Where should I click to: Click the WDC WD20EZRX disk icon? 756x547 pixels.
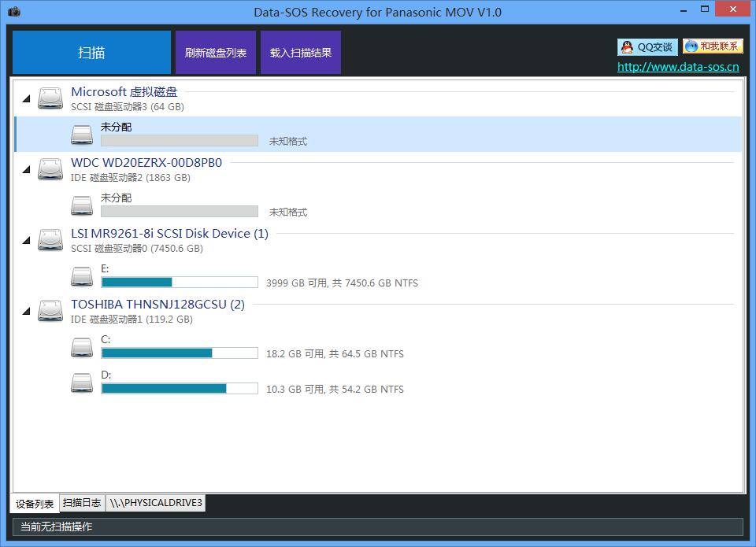(50, 169)
